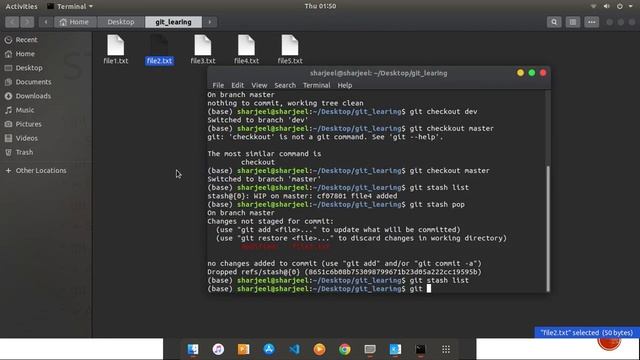Click the 'file2.txt' selected status text
640x360 pixels.
pos(587,333)
